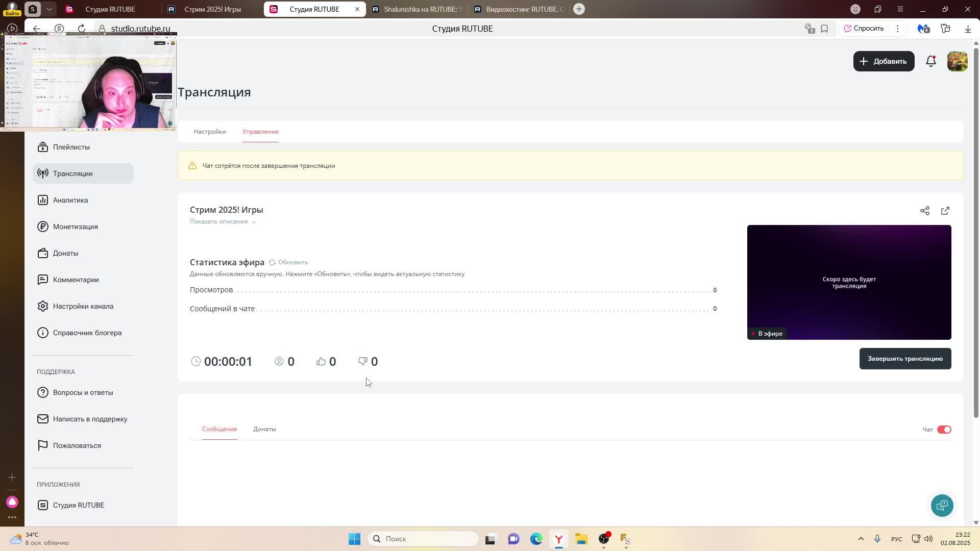
Task: Click the Windows taskbar search field
Action: point(424,539)
